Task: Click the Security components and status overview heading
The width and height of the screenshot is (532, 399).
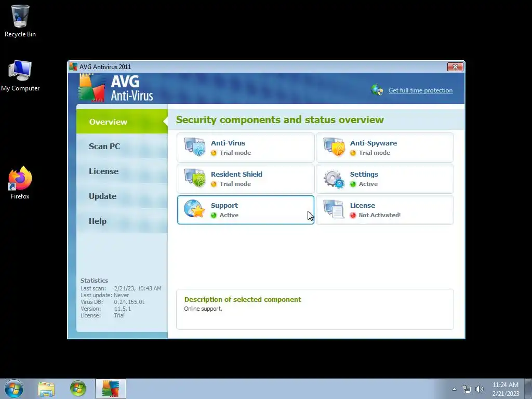Action: pyautogui.click(x=280, y=120)
